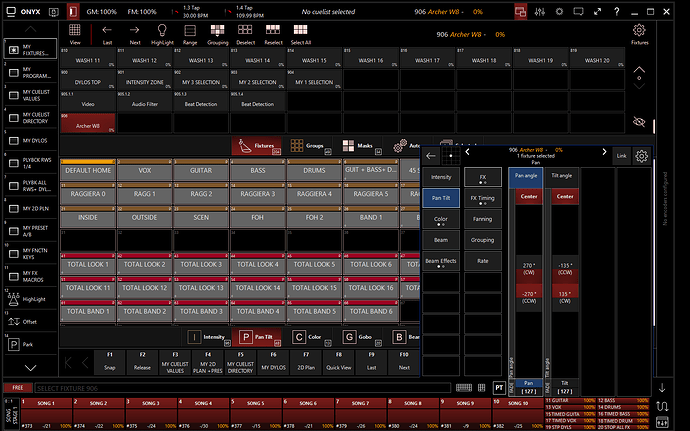Open parameter panel settings gear

pyautogui.click(x=641, y=156)
